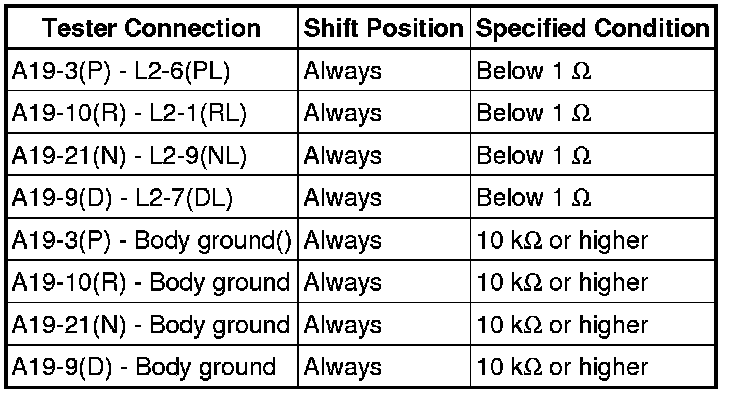Click Below 1 Ω in the A19-3(P) - L2-6(PL) row

point(534,71)
